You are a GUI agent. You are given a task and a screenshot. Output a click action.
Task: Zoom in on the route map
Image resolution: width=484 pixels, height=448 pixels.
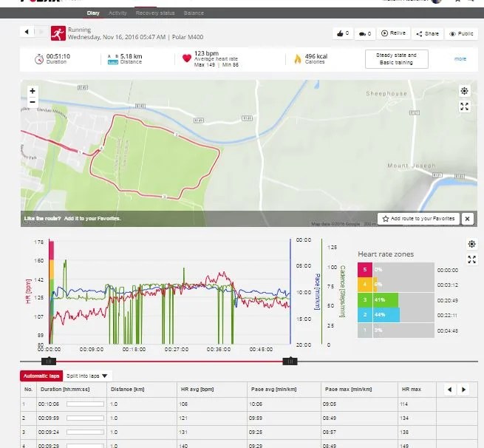point(33,91)
